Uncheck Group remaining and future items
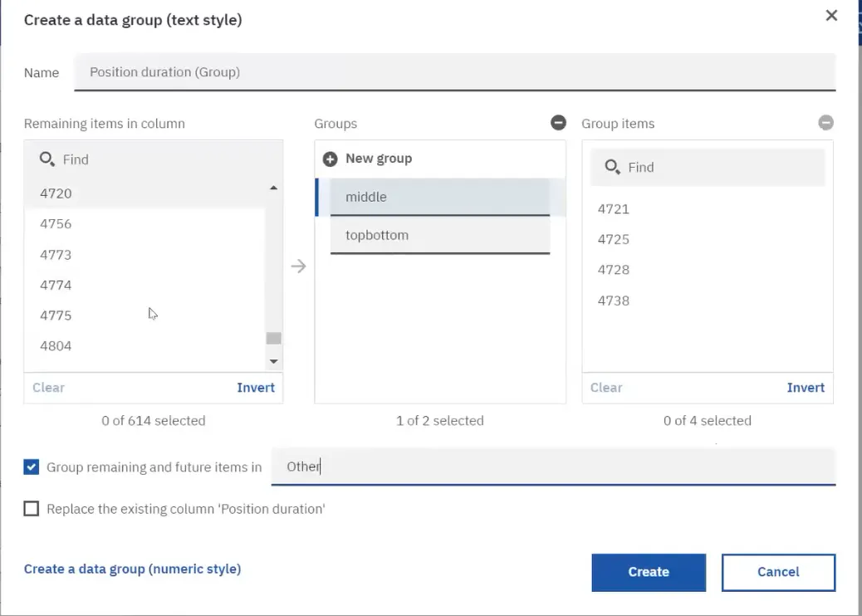The image size is (862, 616). (32, 467)
